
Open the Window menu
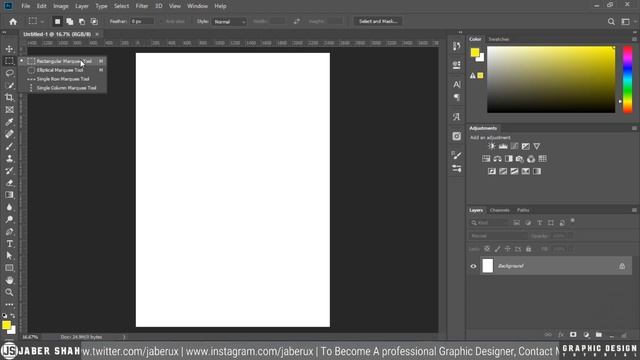(197, 6)
